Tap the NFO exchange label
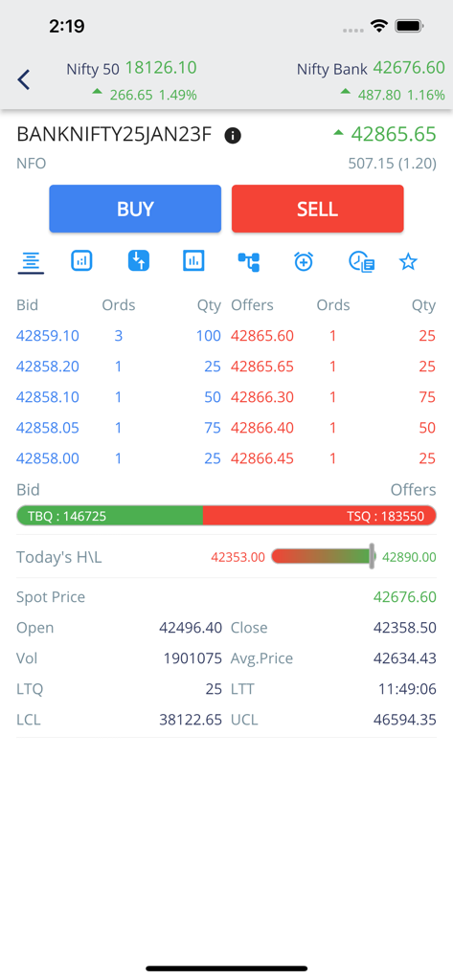This screenshot has height=980, width=453. [31, 164]
